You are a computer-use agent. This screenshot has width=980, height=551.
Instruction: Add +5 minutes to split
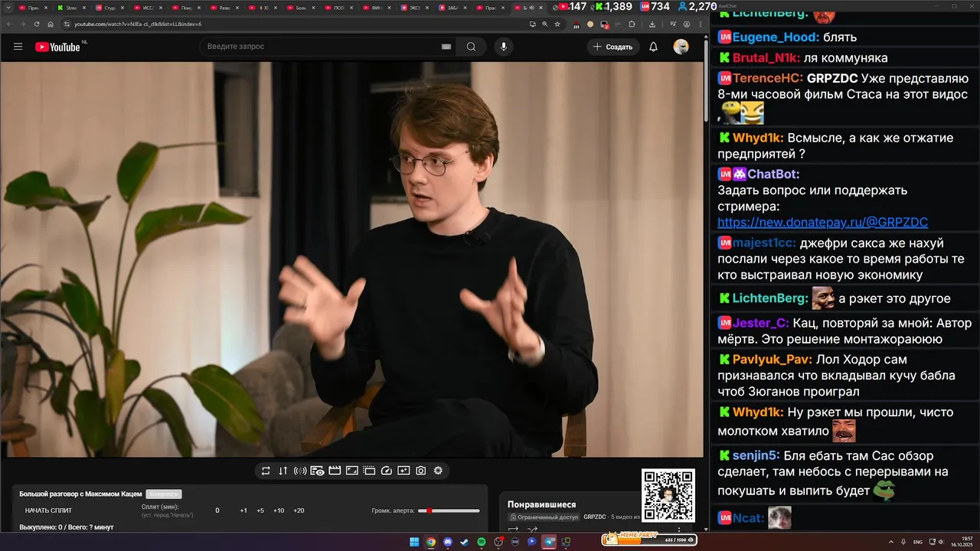260,510
